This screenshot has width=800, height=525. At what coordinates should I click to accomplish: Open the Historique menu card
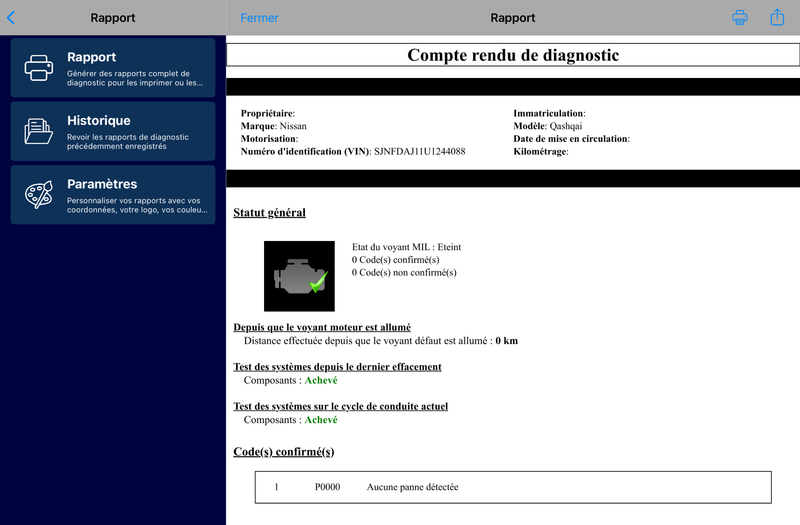click(x=113, y=131)
